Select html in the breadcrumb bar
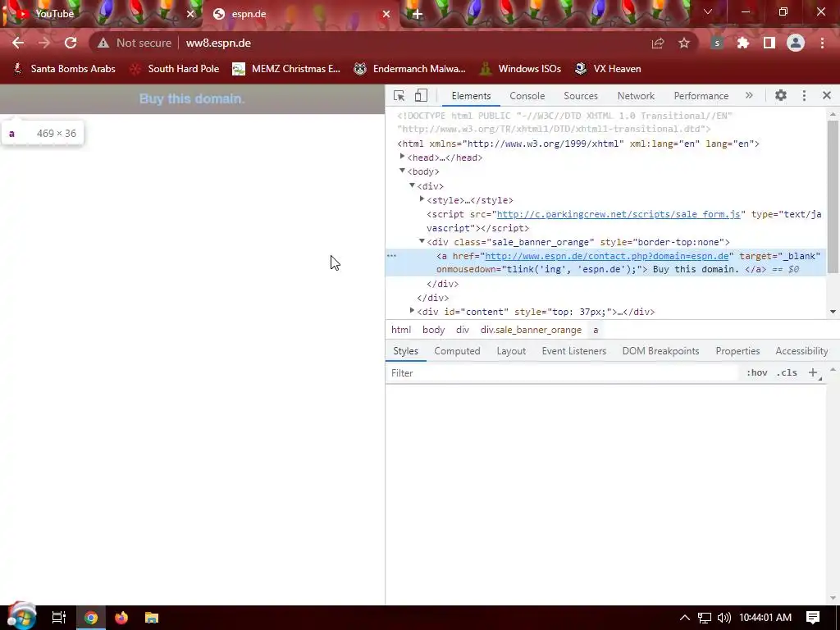 401,330
